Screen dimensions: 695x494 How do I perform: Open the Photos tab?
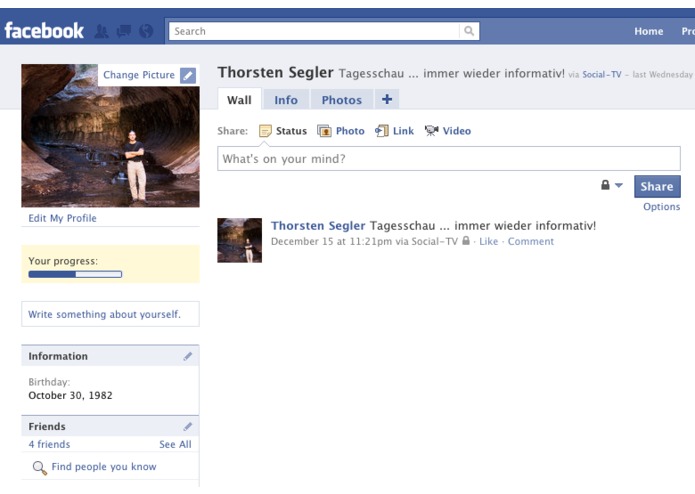point(342,100)
